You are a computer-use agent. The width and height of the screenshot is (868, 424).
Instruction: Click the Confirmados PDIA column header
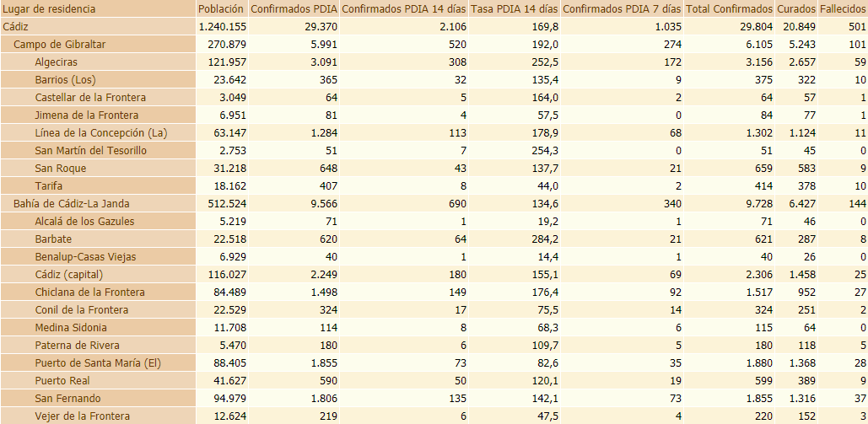coord(294,9)
